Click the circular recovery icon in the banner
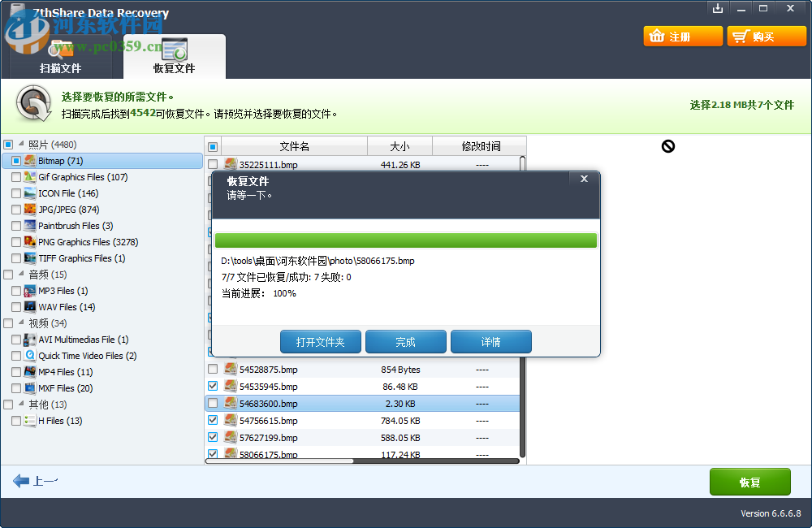The width and height of the screenshot is (812, 528). (x=31, y=104)
